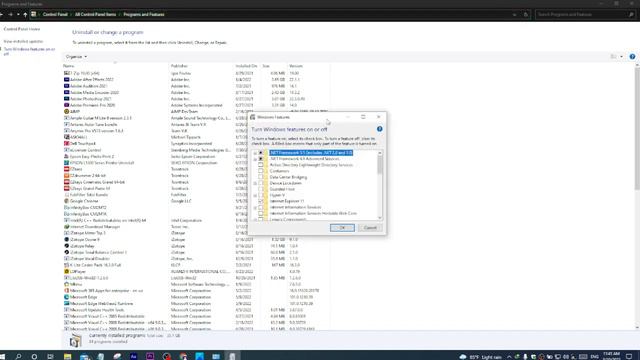Open Chrome from the taskbar

[x=183, y=356]
